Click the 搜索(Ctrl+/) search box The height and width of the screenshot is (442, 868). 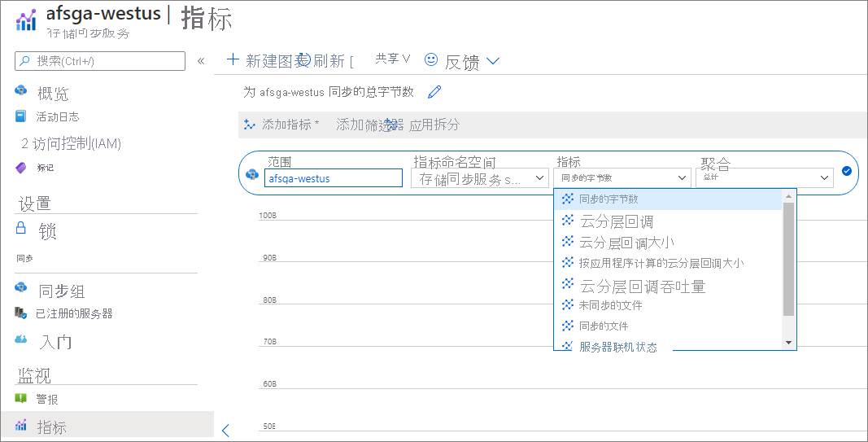(99, 61)
